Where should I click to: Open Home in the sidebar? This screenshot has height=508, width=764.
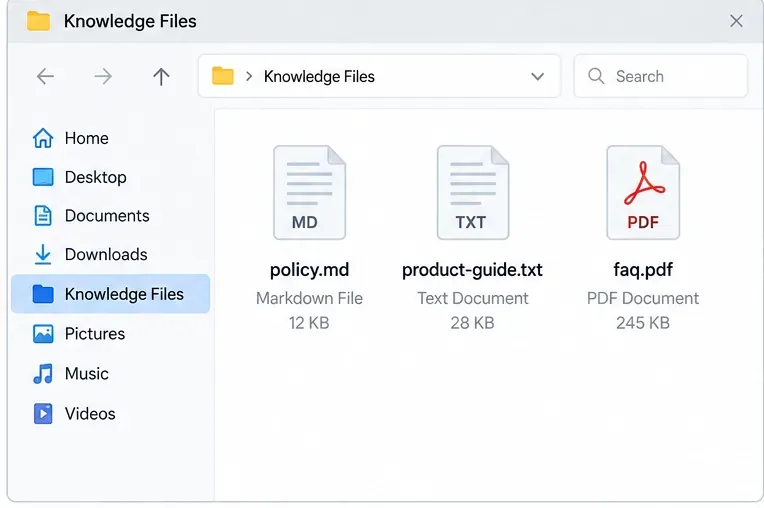point(110,138)
